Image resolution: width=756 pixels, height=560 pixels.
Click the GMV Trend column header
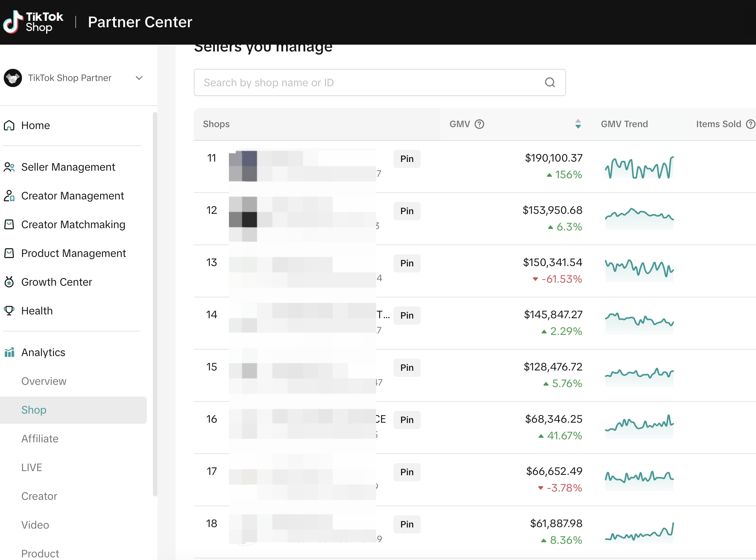tap(624, 124)
